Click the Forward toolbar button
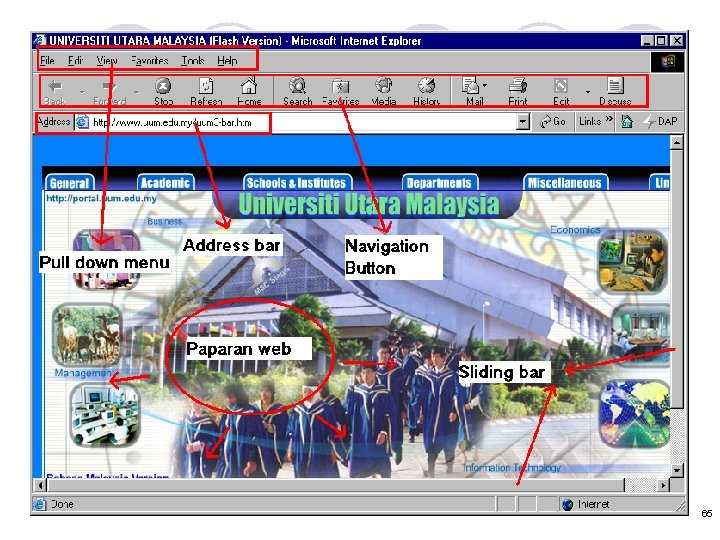Viewport: 720px width, 540px height. pyautogui.click(x=109, y=92)
